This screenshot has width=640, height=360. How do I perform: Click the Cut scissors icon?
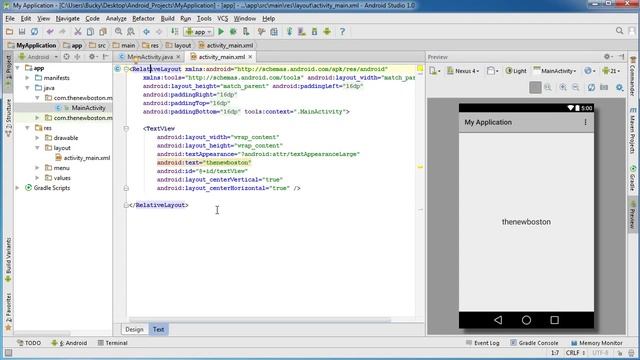pos(78,32)
